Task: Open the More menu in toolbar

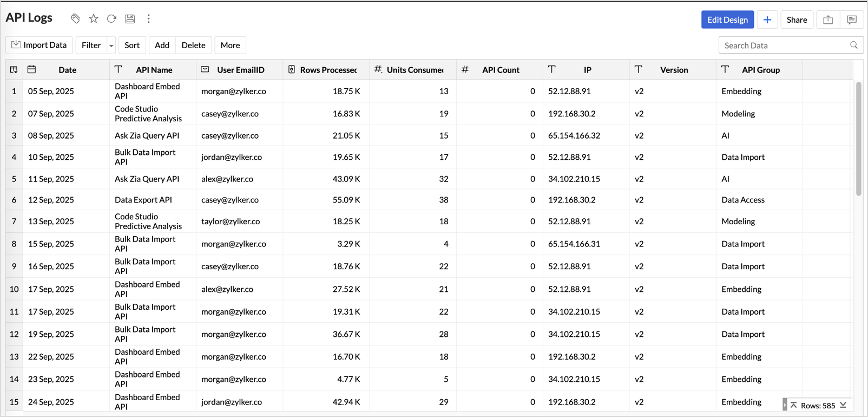Action: click(230, 45)
